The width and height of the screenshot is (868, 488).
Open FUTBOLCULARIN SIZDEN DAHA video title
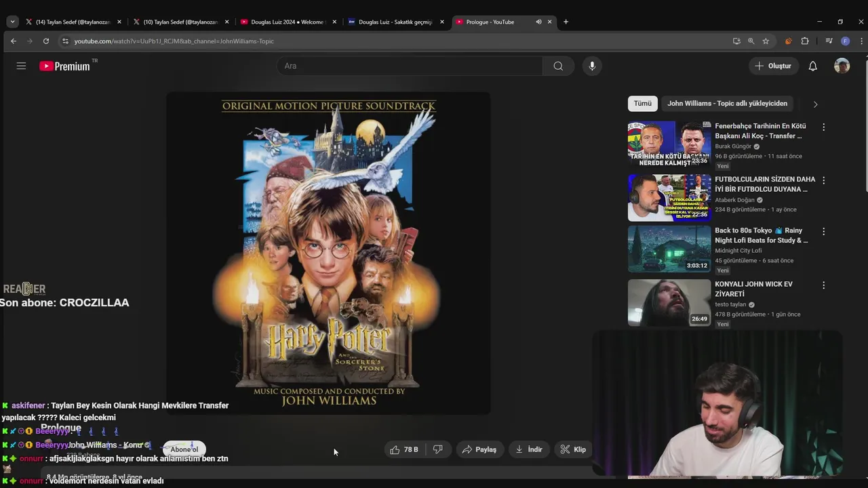pos(765,184)
